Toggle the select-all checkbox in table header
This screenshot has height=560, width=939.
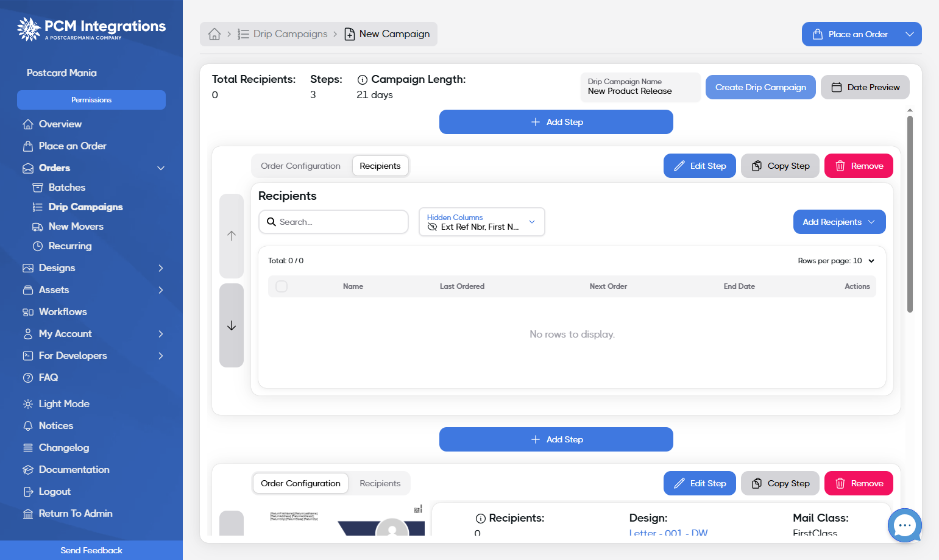(x=282, y=286)
